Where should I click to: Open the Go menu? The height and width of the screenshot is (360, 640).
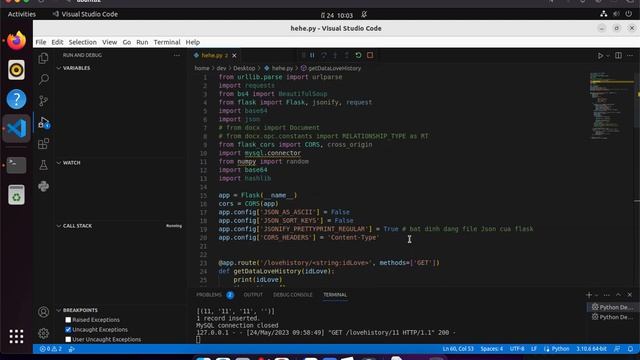pyautogui.click(x=127, y=42)
